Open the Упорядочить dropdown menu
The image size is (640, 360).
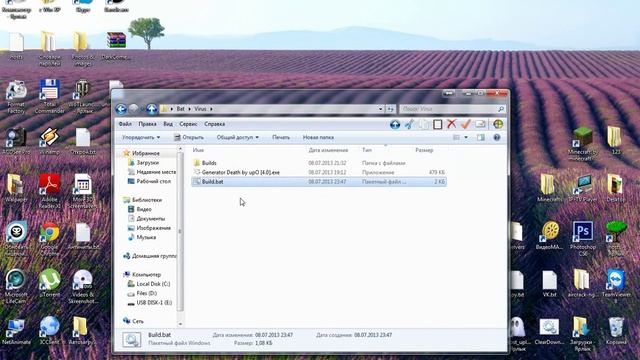[x=141, y=138]
